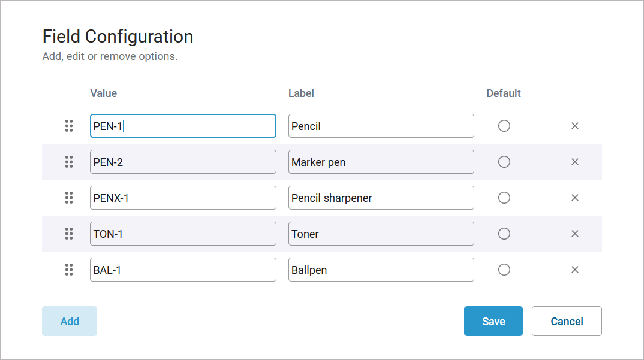644x360 pixels.
Task: Click the drag handle for PENX-1 row
Action: [69, 198]
